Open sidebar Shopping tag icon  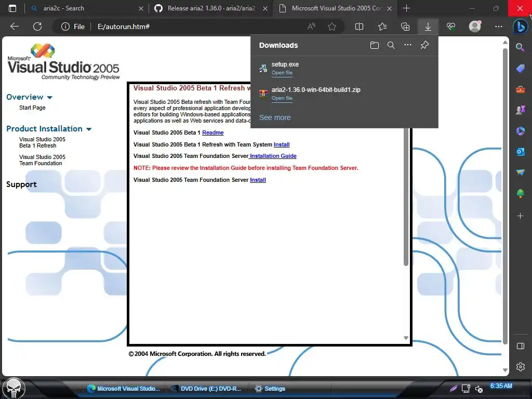point(520,69)
